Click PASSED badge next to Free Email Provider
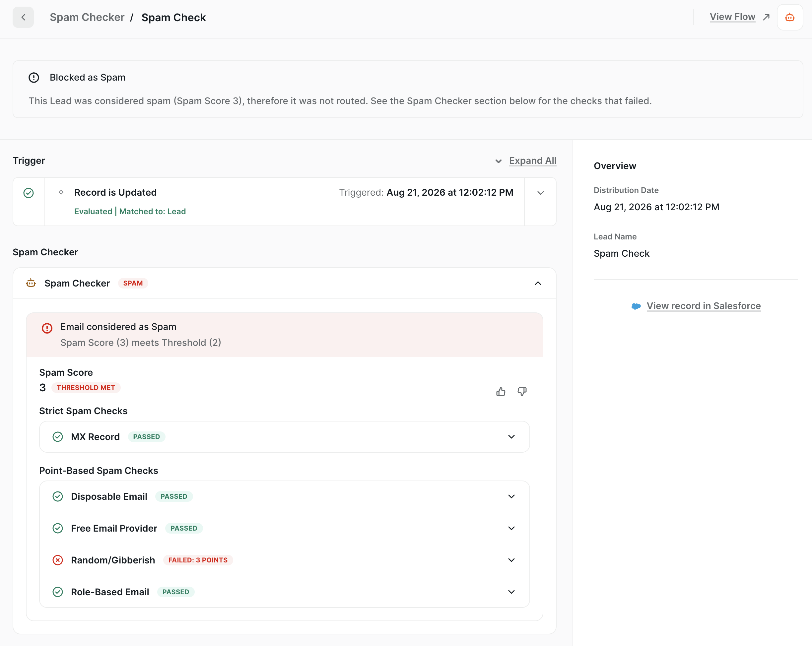 pos(184,528)
